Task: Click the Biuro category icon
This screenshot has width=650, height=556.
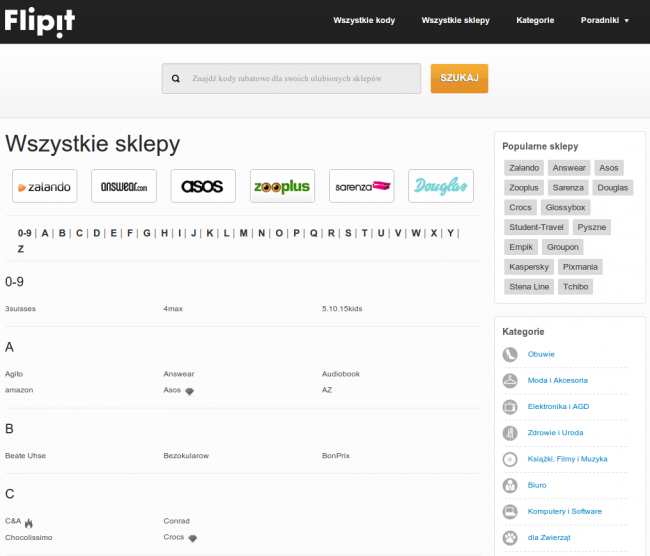Action: pyautogui.click(x=510, y=485)
